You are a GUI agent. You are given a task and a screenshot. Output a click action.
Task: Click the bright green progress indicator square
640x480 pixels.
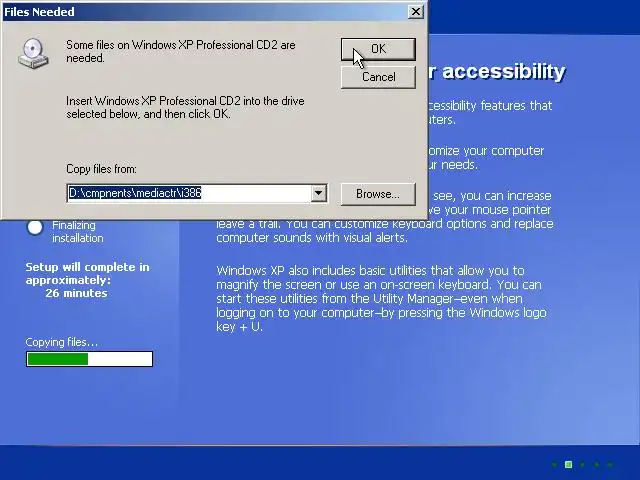[568, 464]
